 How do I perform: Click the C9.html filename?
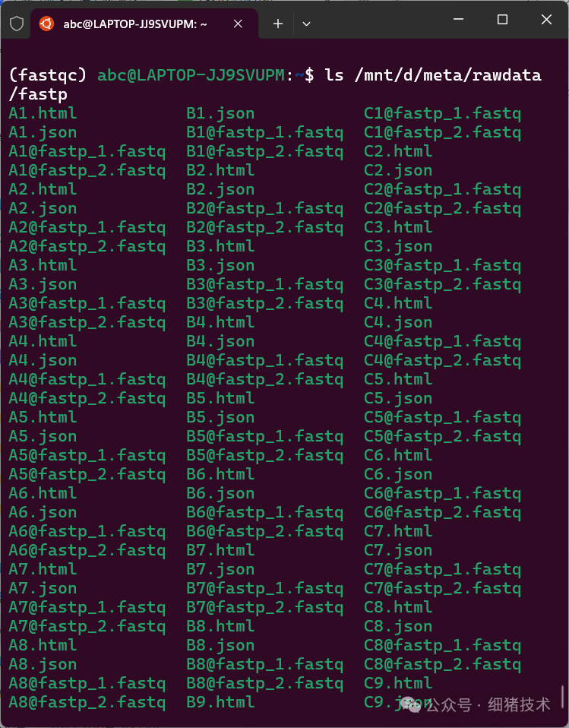tap(397, 682)
